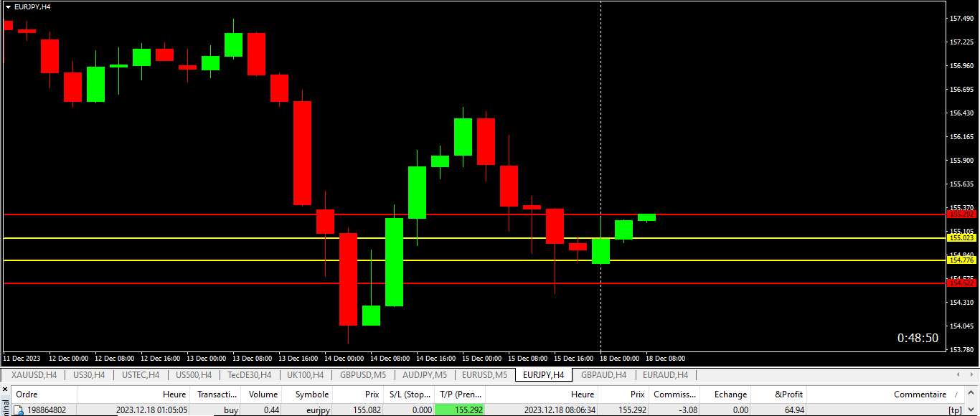
Task: Open the EURJPY,H4 chart dropdown arrow
Action: click(x=8, y=6)
